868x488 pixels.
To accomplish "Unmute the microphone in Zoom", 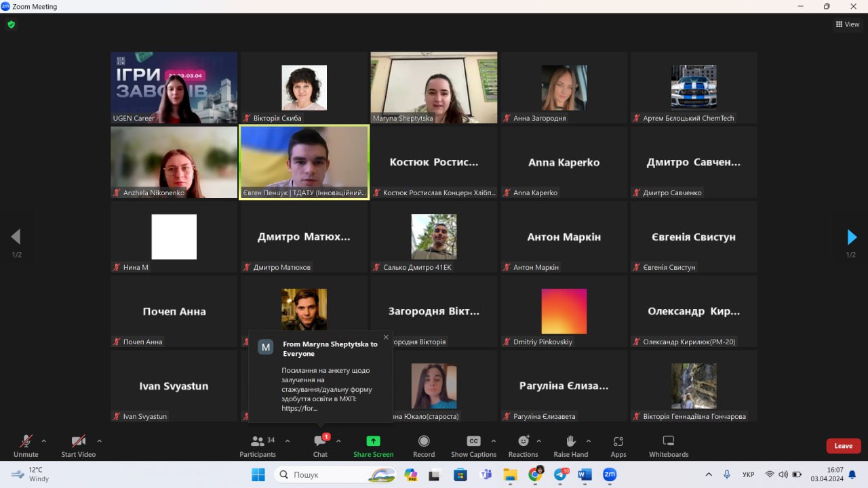I will pyautogui.click(x=26, y=446).
